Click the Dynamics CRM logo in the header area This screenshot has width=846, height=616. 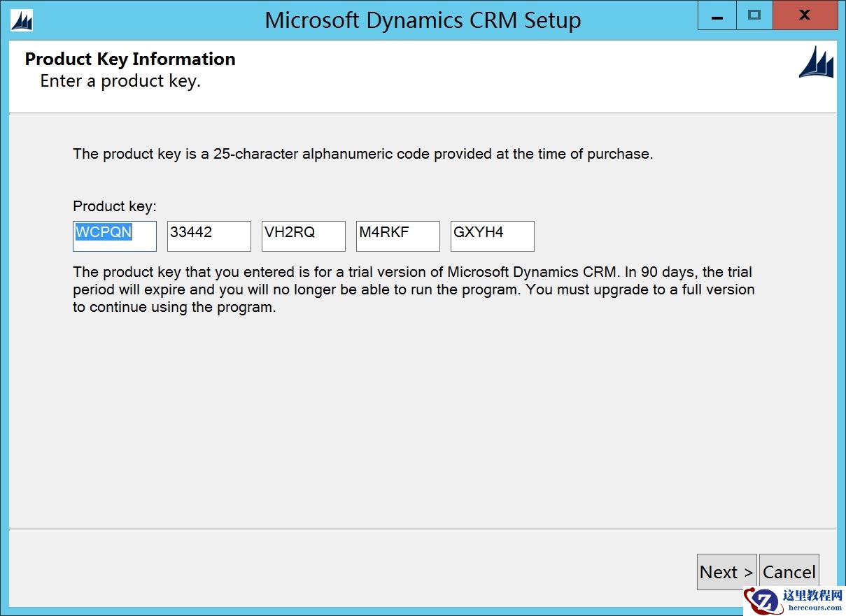pyautogui.click(x=817, y=62)
